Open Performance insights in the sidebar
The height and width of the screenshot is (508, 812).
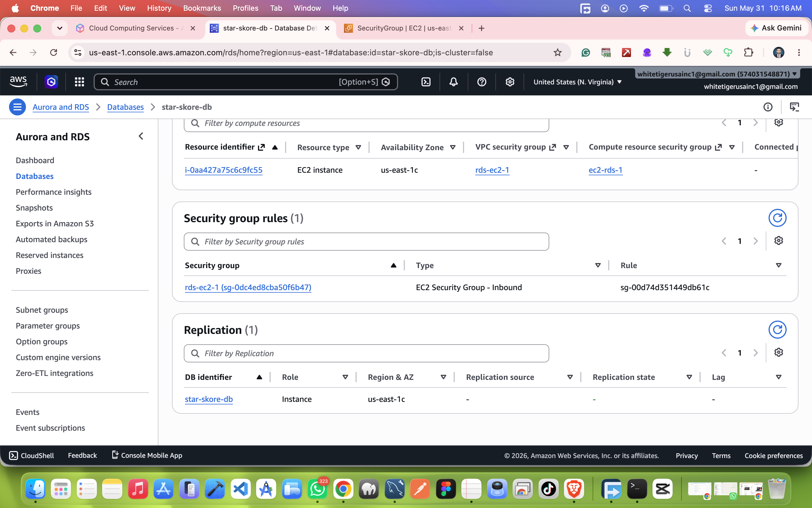tap(54, 192)
